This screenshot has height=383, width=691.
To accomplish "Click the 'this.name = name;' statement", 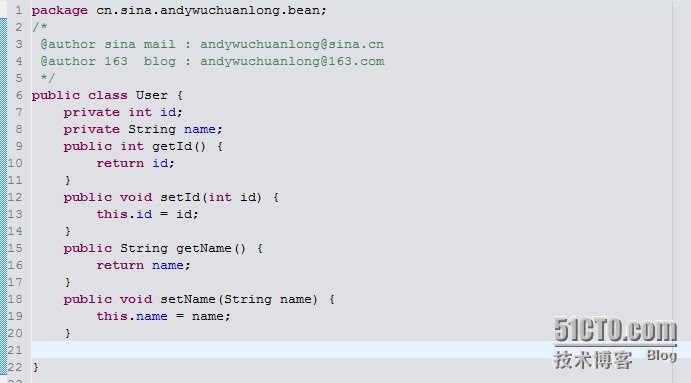I will pyautogui.click(x=163, y=316).
